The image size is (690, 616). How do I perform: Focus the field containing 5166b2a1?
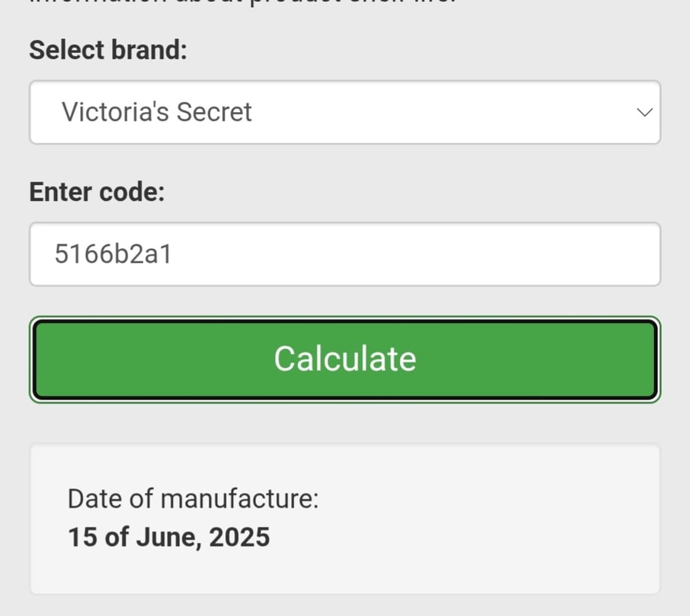[x=113, y=254]
